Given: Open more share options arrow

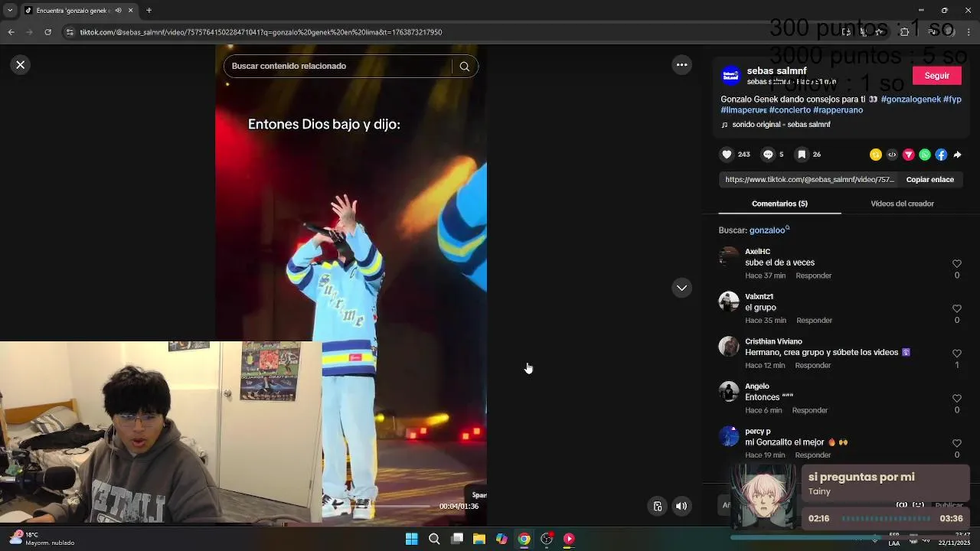Looking at the screenshot, I should coord(957,155).
